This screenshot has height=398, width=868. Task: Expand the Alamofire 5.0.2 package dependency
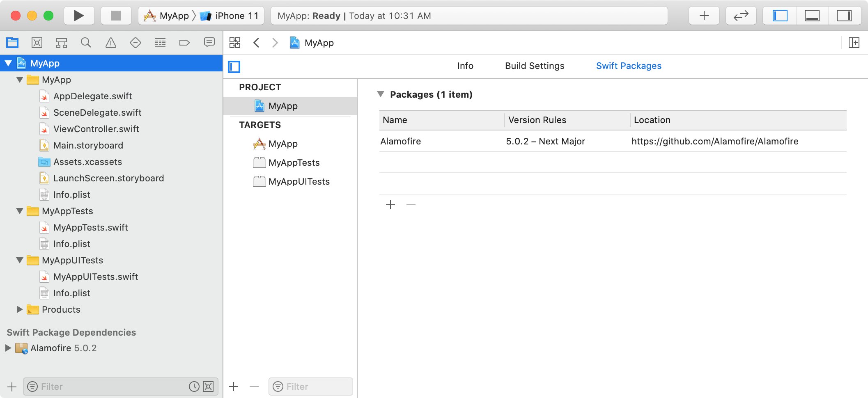[8, 348]
